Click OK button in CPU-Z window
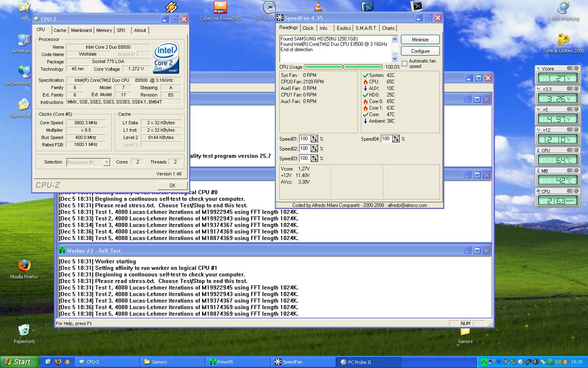The height and width of the screenshot is (368, 588). tap(172, 185)
